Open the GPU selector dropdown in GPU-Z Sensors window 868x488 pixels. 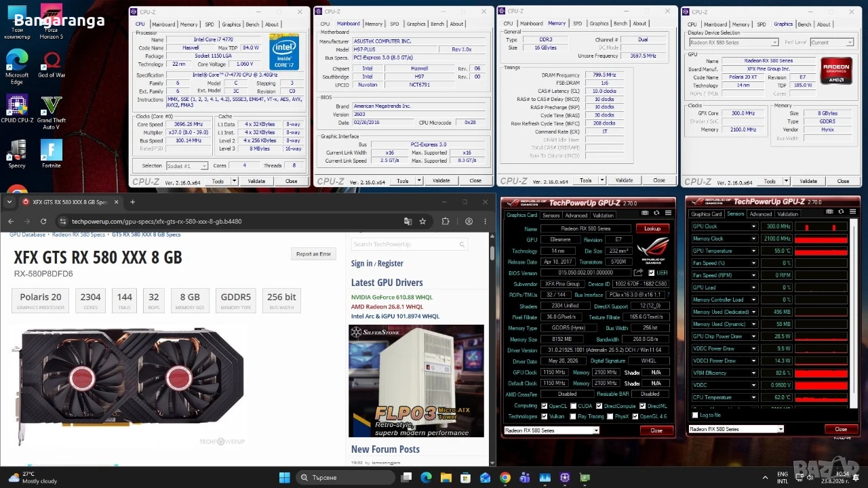click(x=736, y=429)
